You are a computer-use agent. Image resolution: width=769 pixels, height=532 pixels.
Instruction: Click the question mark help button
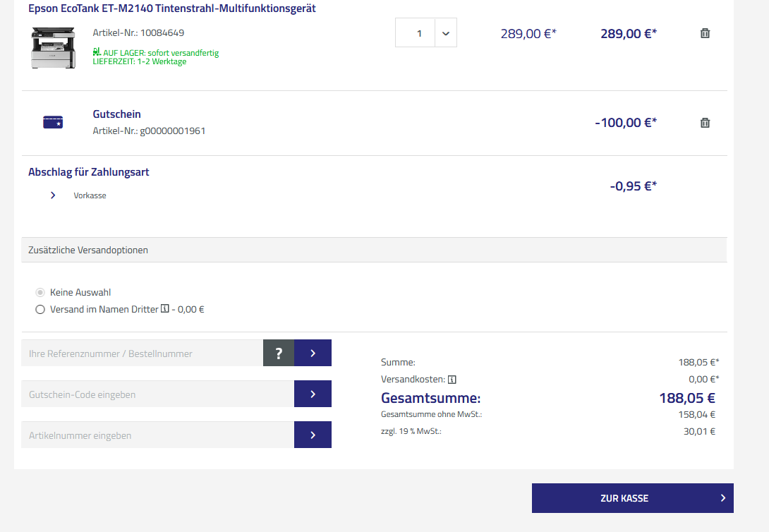(279, 353)
